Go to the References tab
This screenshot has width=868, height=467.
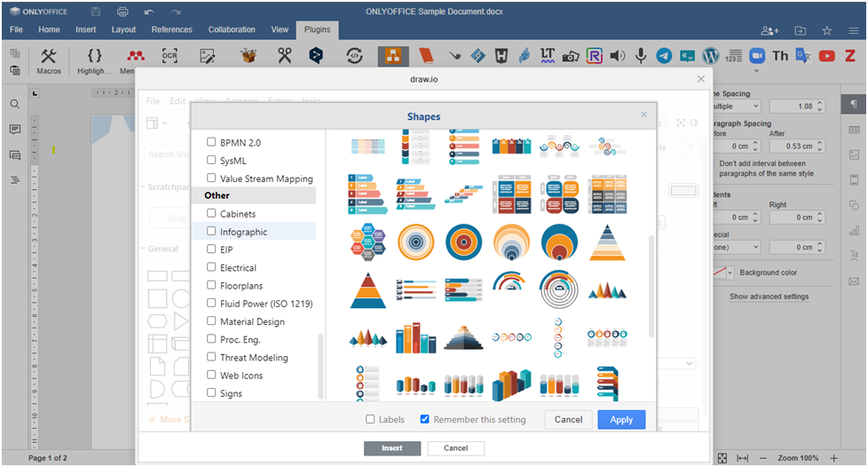pyautogui.click(x=171, y=29)
